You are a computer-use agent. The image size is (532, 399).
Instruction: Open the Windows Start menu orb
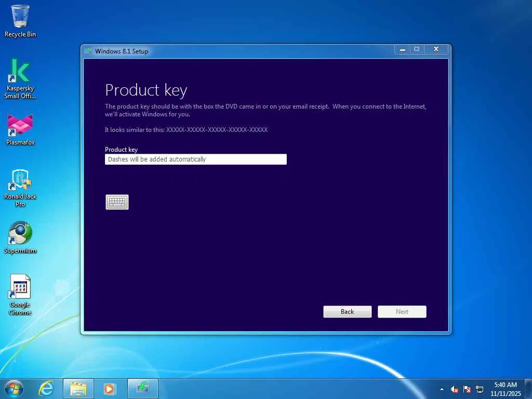tap(14, 389)
